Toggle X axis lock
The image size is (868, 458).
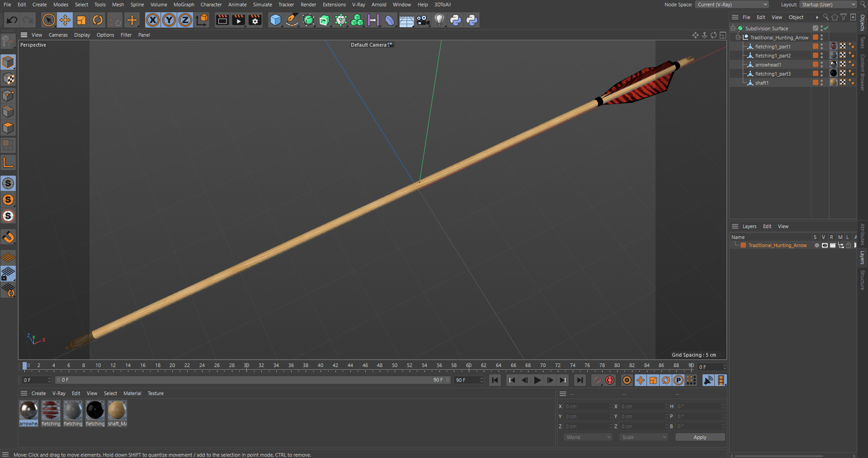click(153, 20)
